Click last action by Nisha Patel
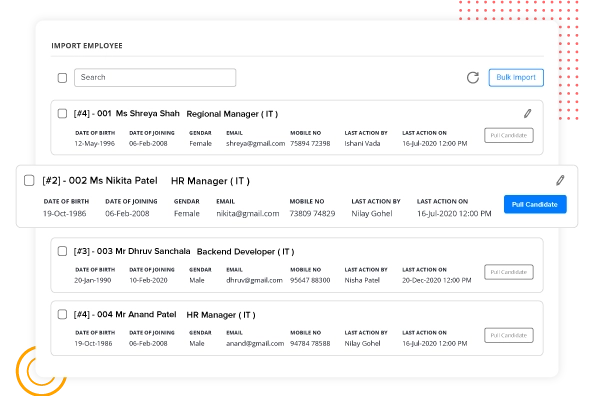The image size is (594, 396). tap(362, 280)
